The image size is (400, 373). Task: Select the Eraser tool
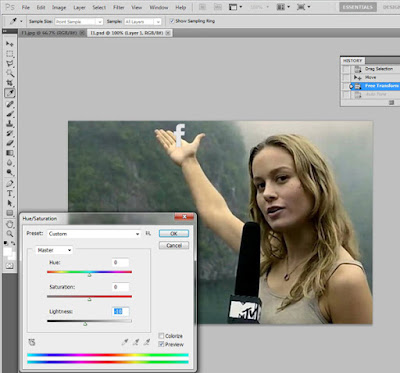(10, 143)
